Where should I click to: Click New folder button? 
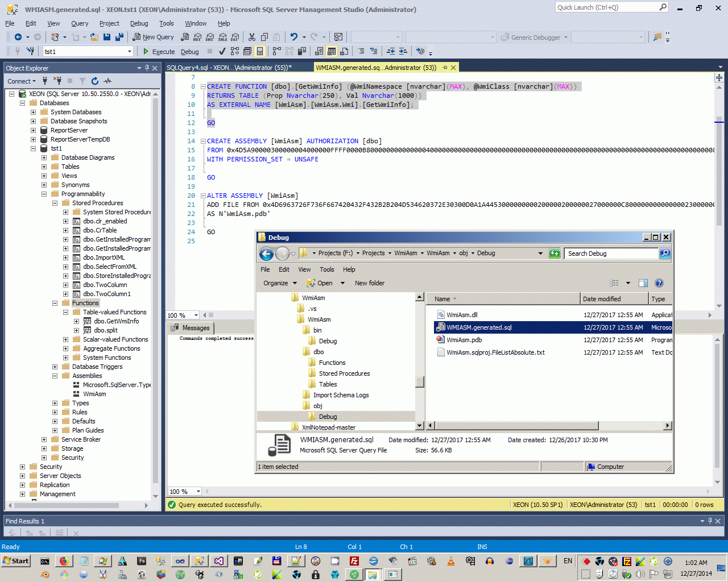click(370, 283)
